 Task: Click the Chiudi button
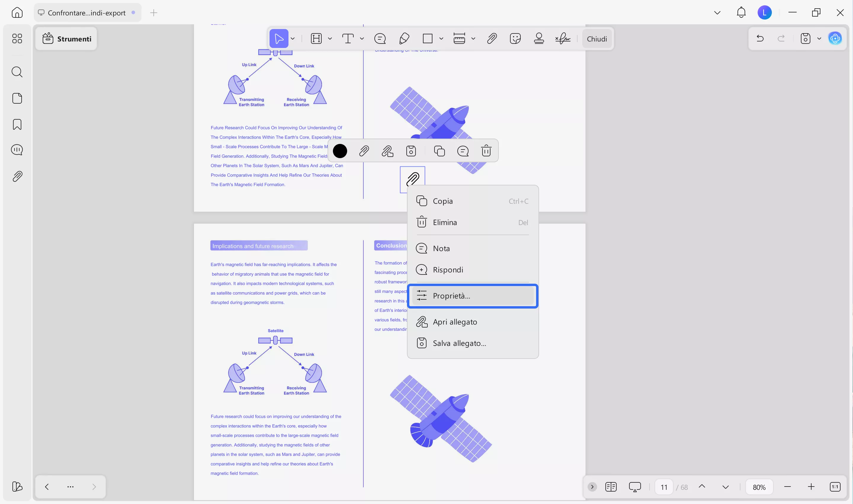[597, 39]
